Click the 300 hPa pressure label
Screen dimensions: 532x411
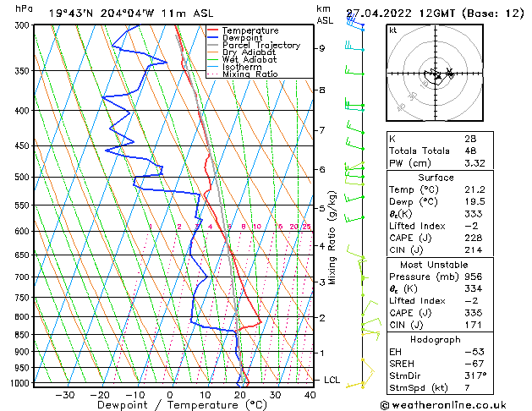[24, 25]
